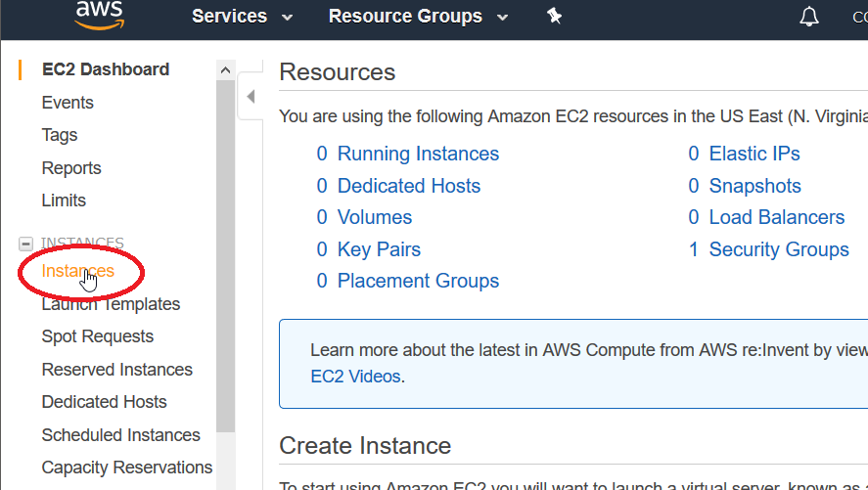Click the Load Balancers resource link
This screenshot has width=868, height=490.
point(777,217)
